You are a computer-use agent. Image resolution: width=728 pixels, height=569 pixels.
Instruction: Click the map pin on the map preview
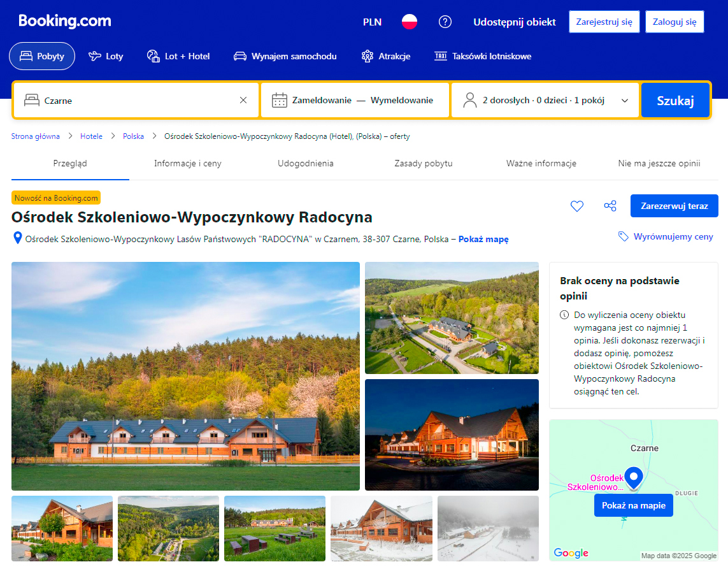tap(633, 477)
